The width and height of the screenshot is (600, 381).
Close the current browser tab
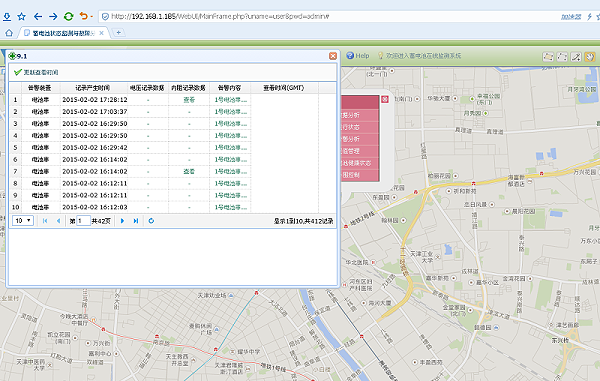pos(101,33)
